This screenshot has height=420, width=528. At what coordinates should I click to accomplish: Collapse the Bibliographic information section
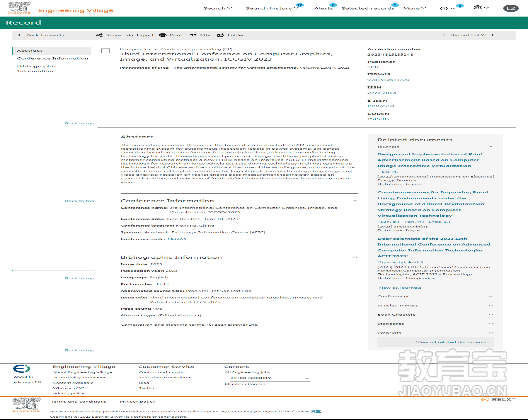355,257
